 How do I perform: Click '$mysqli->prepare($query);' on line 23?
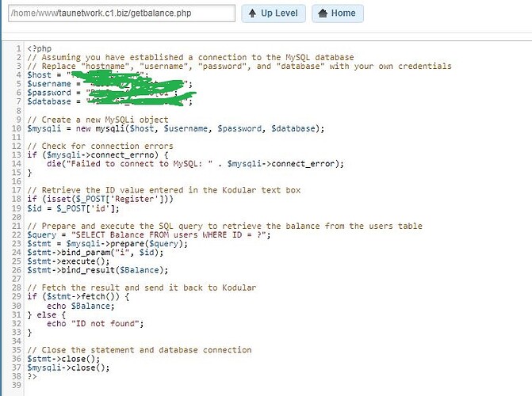127,244
